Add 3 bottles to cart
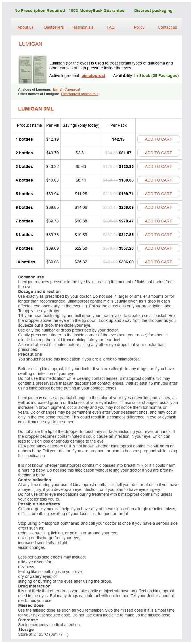Viewport: 193px width, 644px height. (158, 166)
